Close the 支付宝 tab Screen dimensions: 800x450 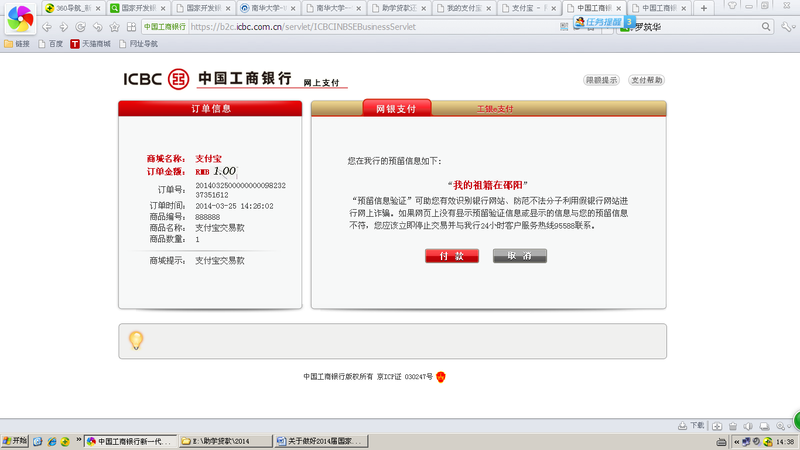pyautogui.click(x=554, y=9)
